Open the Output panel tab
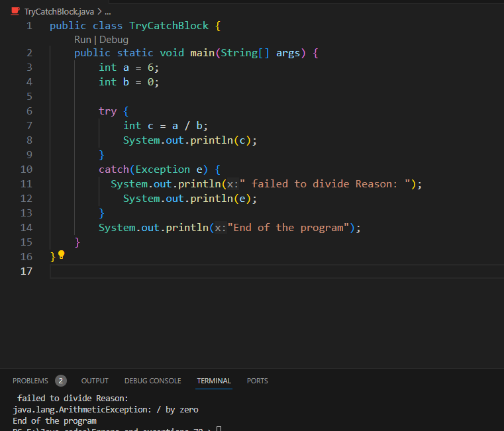Screen dimensions: 504x431 95,381
